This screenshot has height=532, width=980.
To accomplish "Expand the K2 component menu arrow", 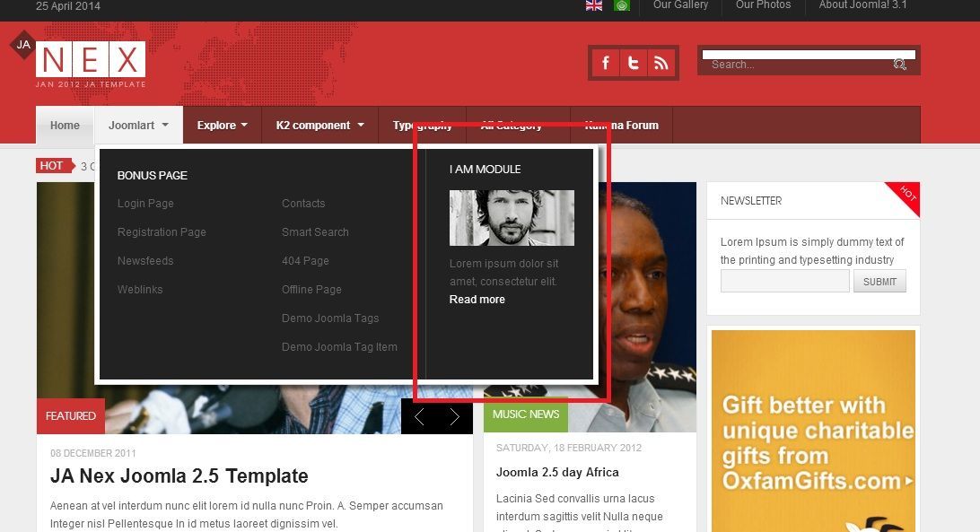I will (361, 125).
